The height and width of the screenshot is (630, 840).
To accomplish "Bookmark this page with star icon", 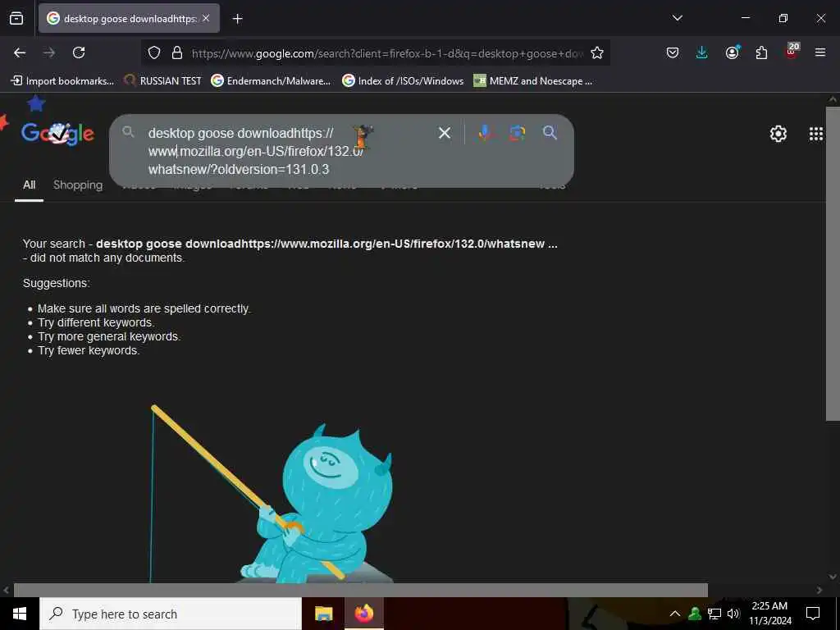I will click(597, 52).
